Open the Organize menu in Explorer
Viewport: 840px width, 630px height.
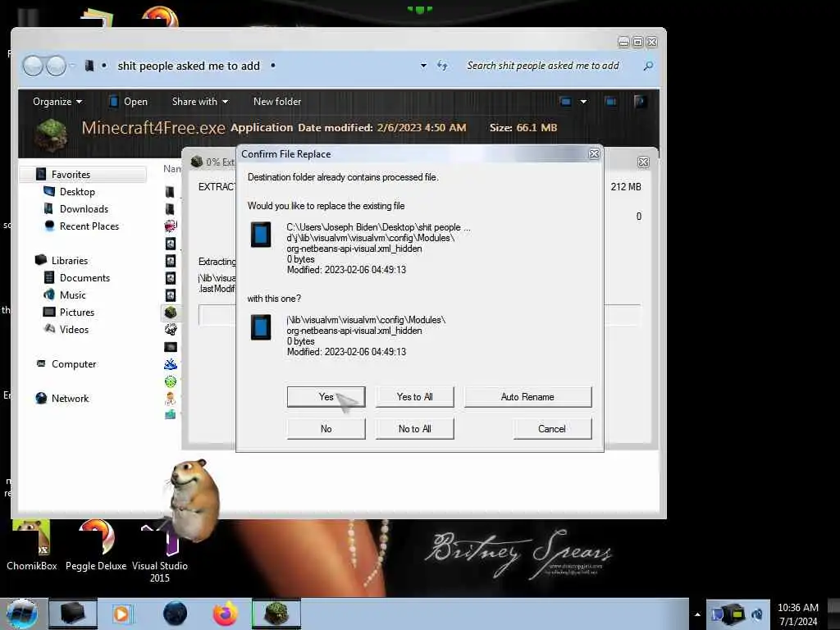pos(57,102)
